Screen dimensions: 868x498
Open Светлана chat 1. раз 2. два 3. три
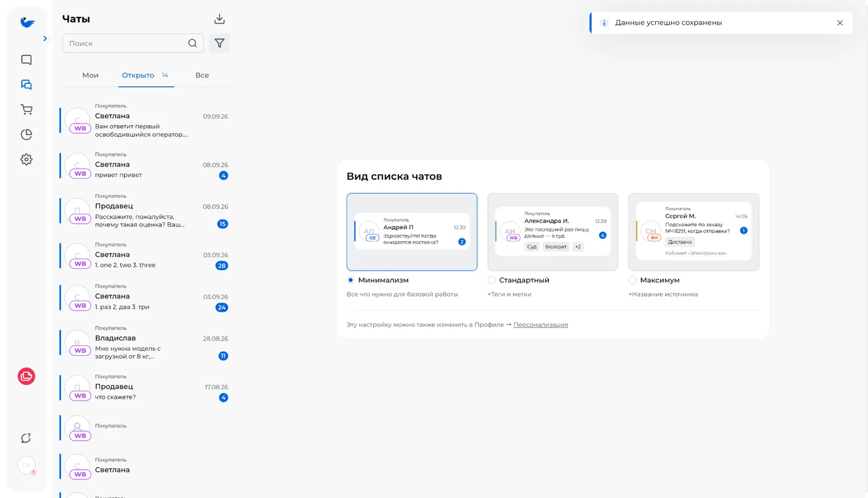coord(145,297)
